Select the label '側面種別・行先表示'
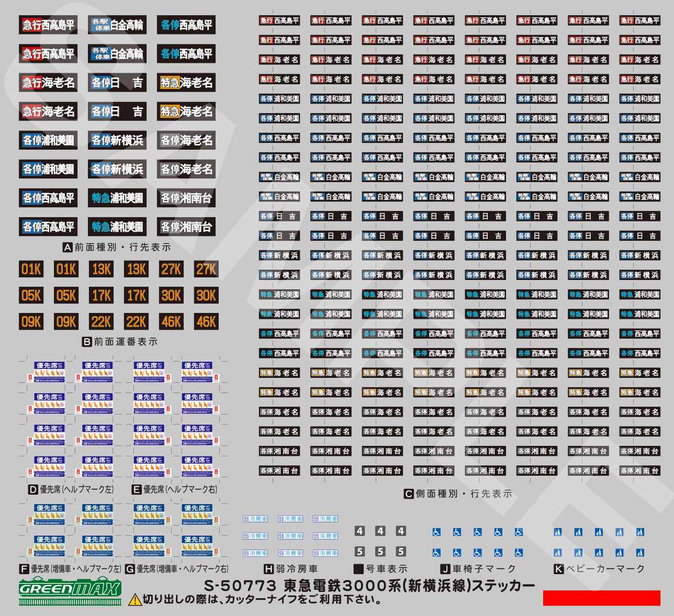 click(463, 494)
